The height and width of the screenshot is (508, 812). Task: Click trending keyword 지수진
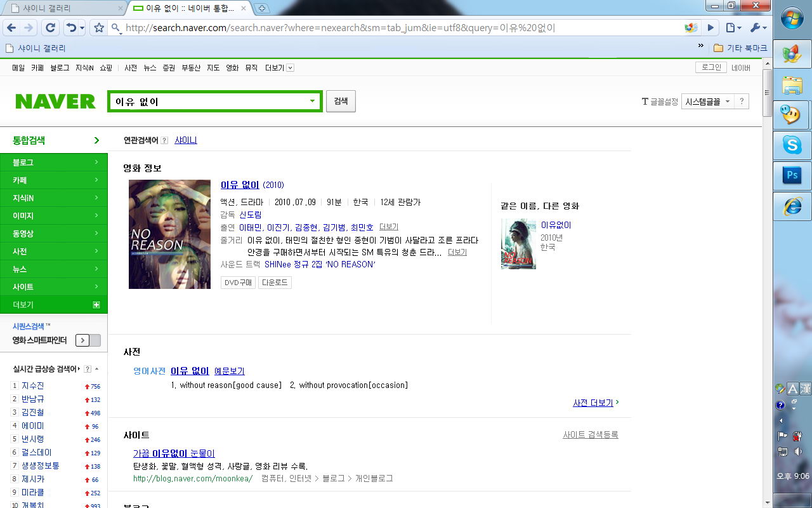click(33, 386)
